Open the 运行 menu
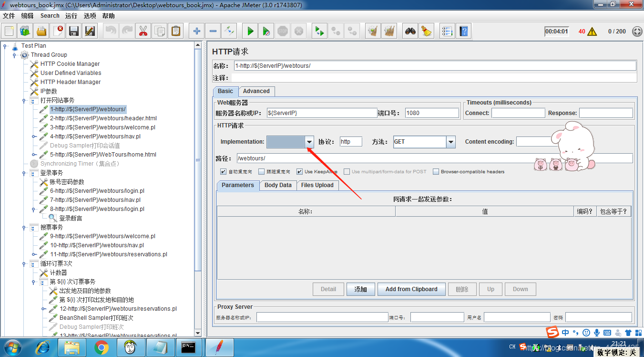The height and width of the screenshot is (357, 644). point(72,16)
